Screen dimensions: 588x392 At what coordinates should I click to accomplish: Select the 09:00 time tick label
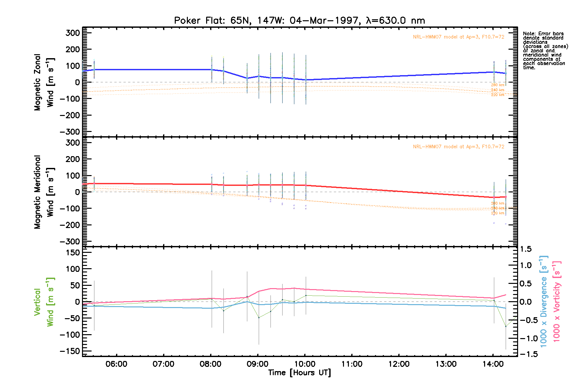pyautogui.click(x=258, y=364)
